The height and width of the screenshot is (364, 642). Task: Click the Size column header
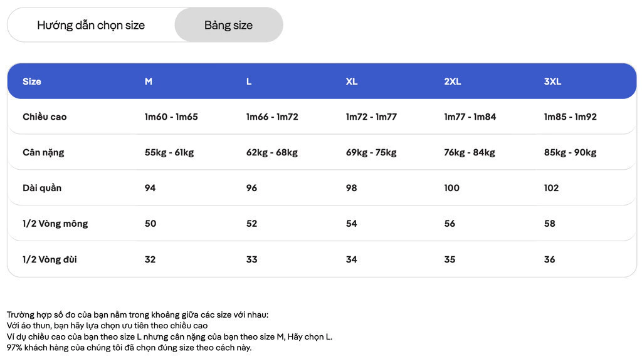(32, 81)
